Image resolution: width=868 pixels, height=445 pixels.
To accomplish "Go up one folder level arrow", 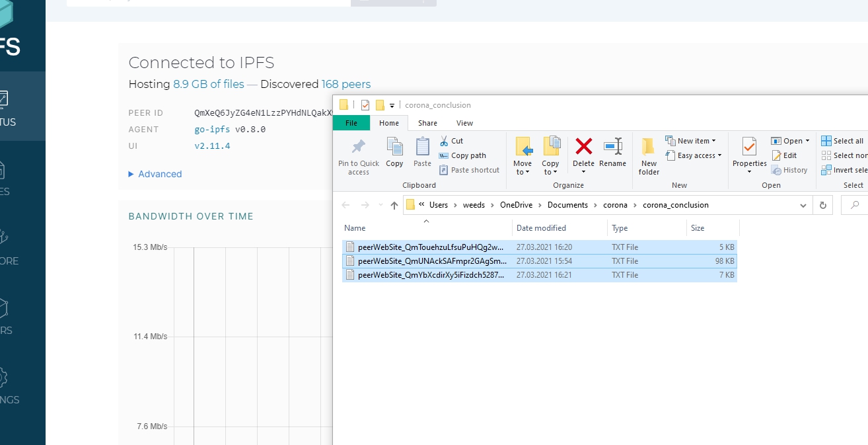I will click(x=394, y=205).
